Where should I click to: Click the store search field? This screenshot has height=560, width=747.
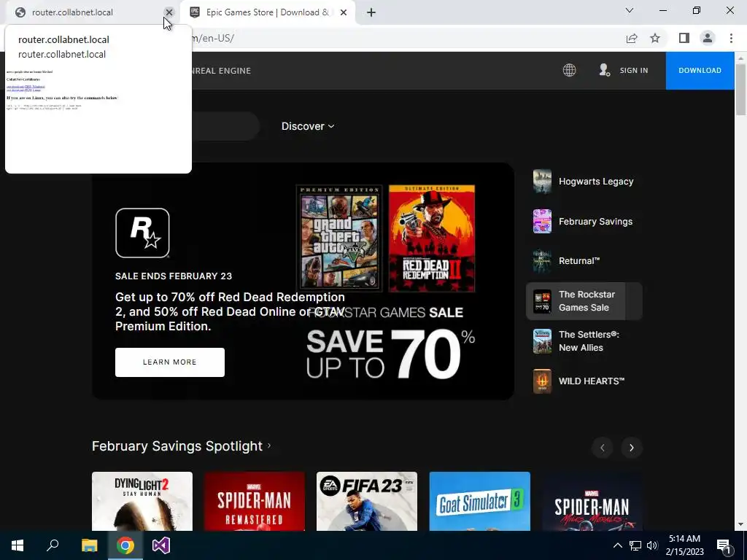click(x=225, y=126)
